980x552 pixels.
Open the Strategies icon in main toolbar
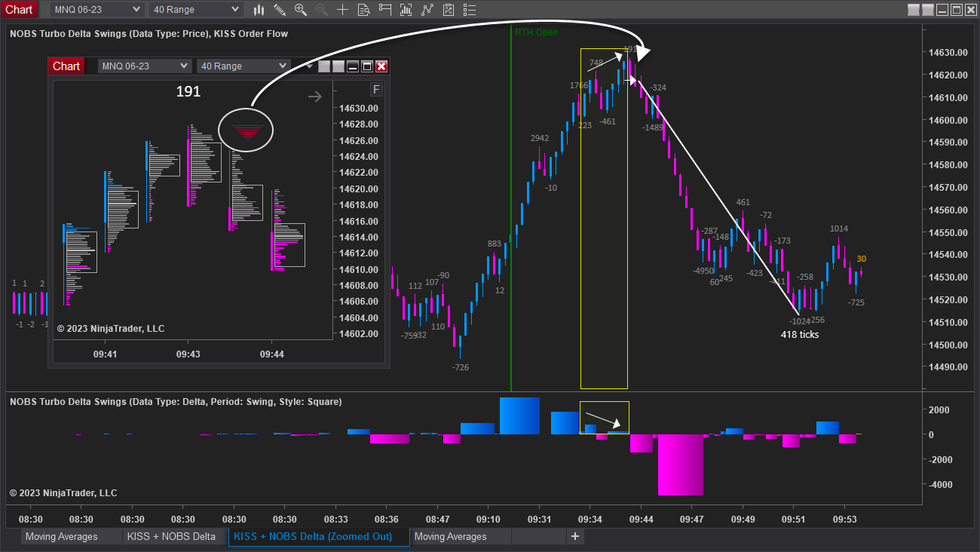coord(449,10)
